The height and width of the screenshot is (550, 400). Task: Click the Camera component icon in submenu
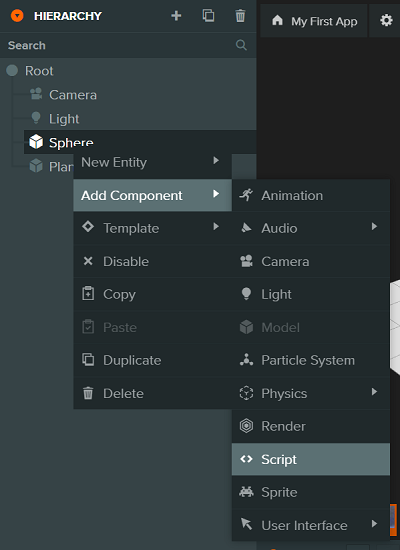click(x=246, y=261)
